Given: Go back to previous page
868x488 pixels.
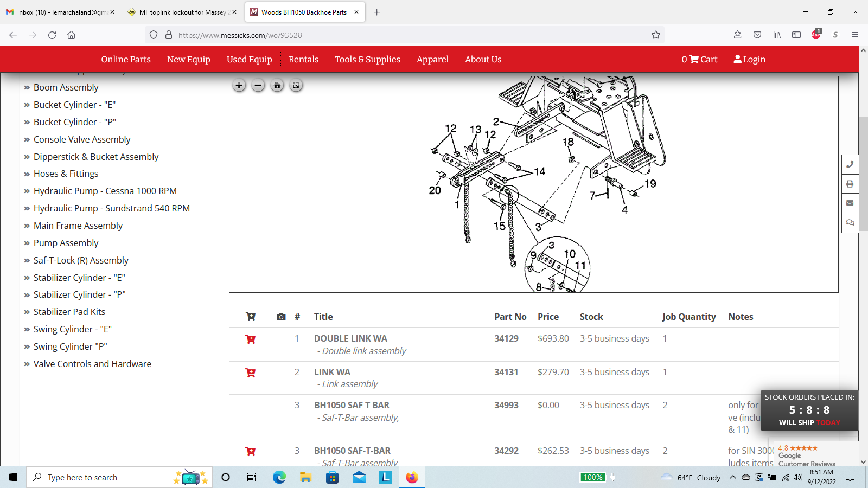Looking at the screenshot, I should pos(13,35).
